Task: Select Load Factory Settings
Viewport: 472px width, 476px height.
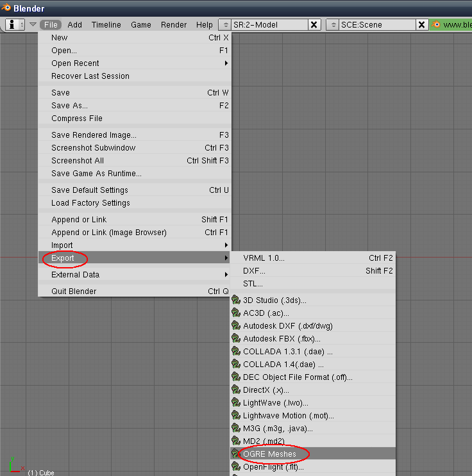Action: click(x=135, y=202)
